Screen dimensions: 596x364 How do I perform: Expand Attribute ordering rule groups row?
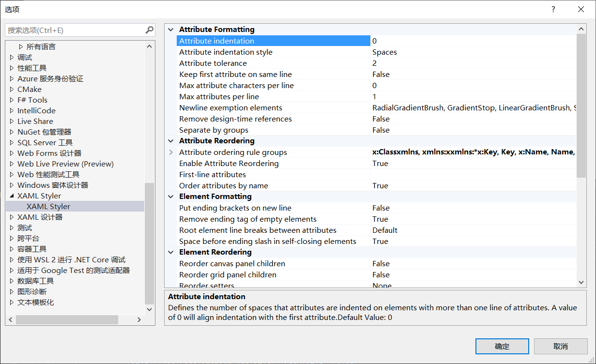tap(170, 152)
